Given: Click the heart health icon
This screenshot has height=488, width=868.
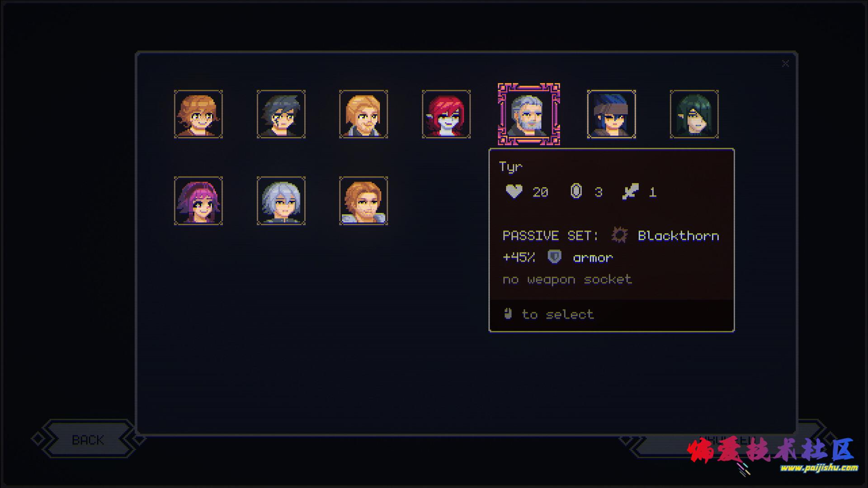Looking at the screenshot, I should click(x=514, y=192).
